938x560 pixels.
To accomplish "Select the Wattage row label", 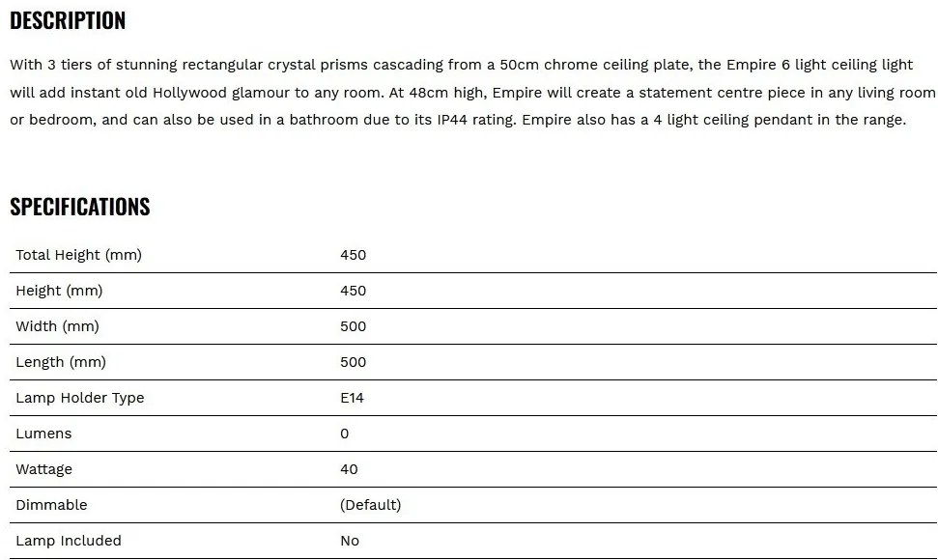I will point(43,470).
